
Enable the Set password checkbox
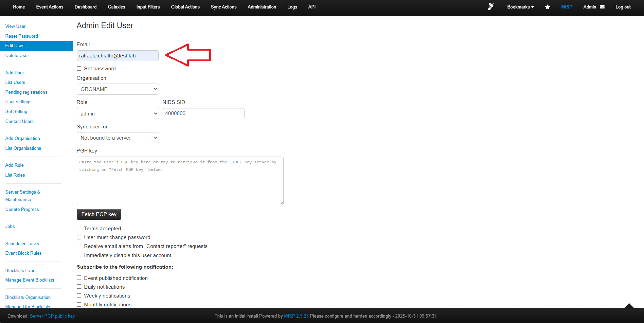(x=79, y=69)
